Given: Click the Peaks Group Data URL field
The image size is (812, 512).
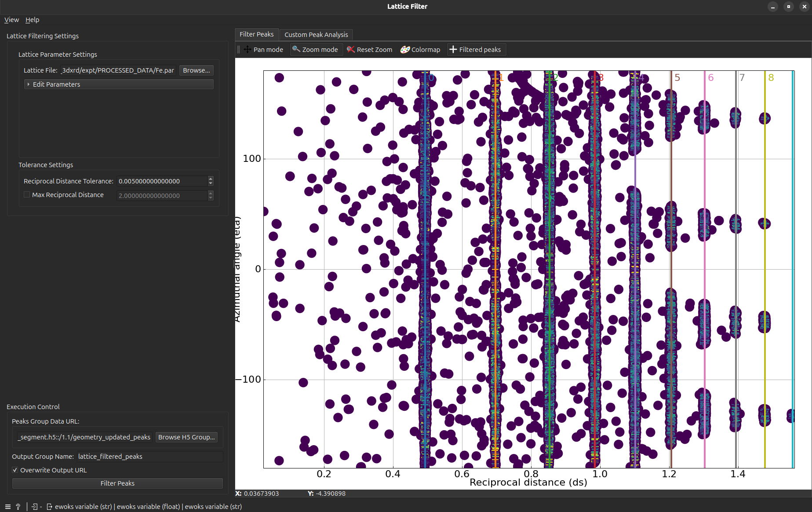Looking at the screenshot, I should tap(84, 437).
